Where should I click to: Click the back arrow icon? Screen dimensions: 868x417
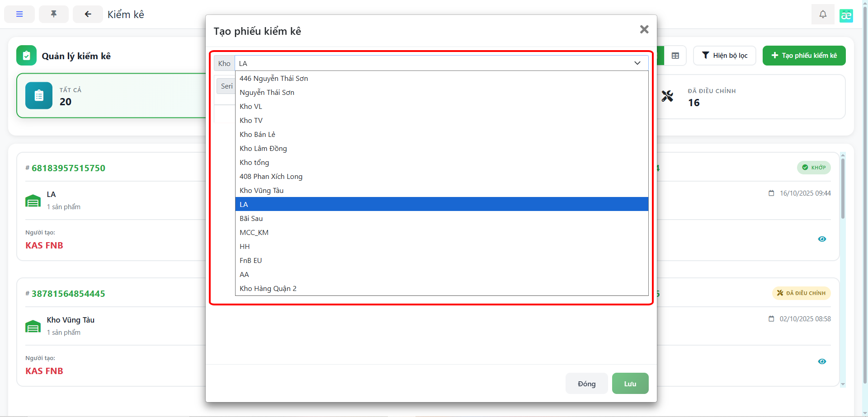pyautogui.click(x=88, y=14)
